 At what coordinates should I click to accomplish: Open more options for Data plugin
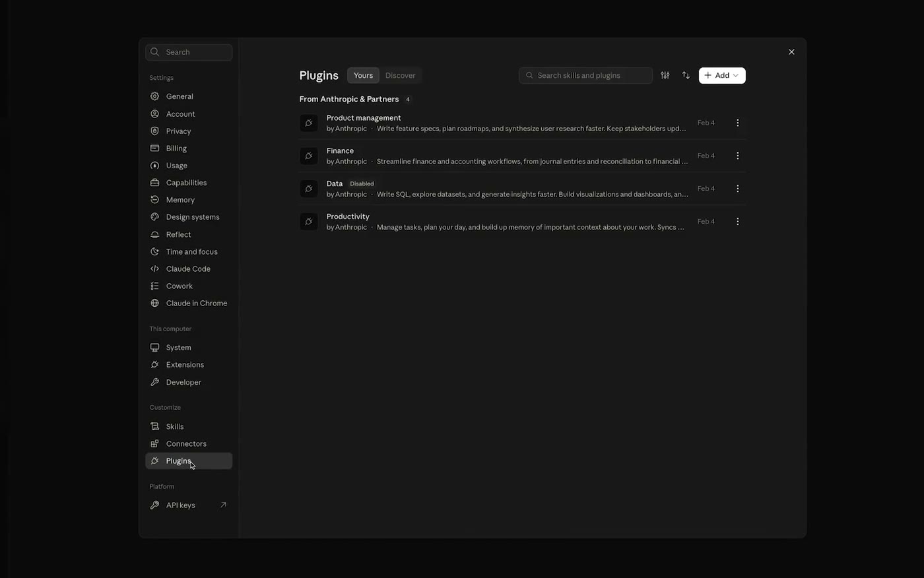737,189
